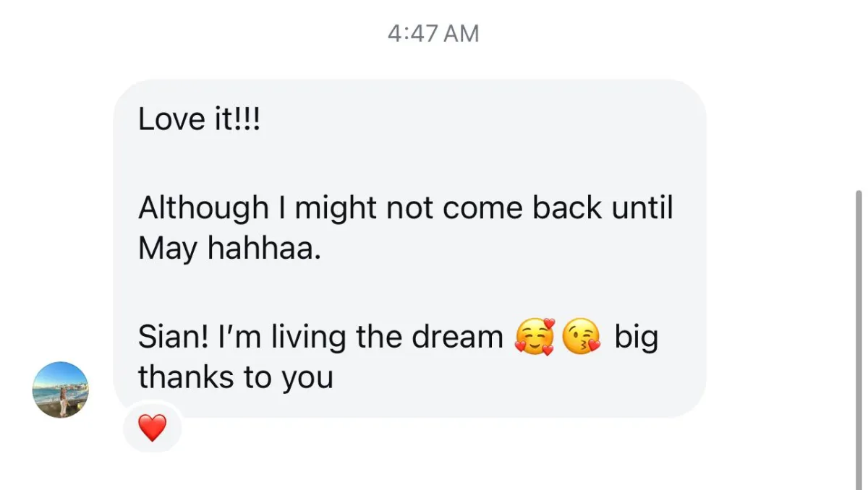The width and height of the screenshot is (868, 490).
Task: Click the "Love it!!!" line
Action: click(198, 119)
